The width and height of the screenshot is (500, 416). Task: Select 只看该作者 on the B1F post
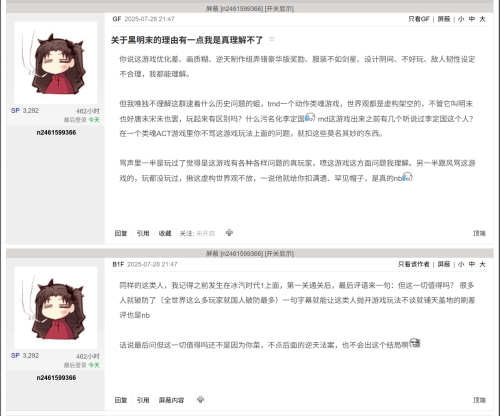(x=414, y=264)
